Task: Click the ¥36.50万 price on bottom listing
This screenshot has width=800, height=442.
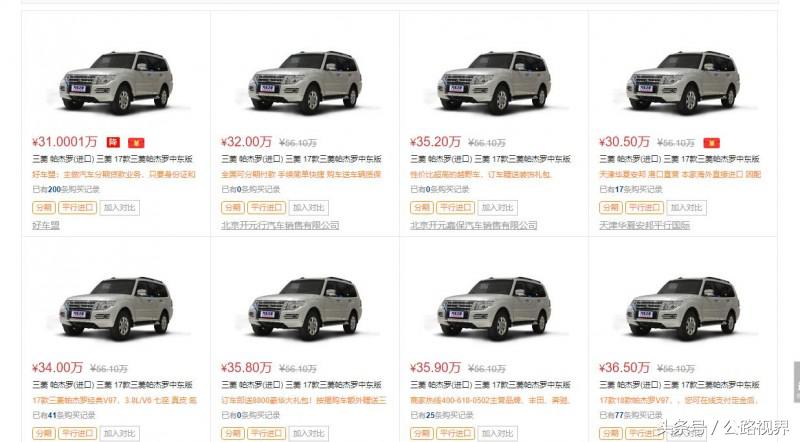Action: click(624, 367)
